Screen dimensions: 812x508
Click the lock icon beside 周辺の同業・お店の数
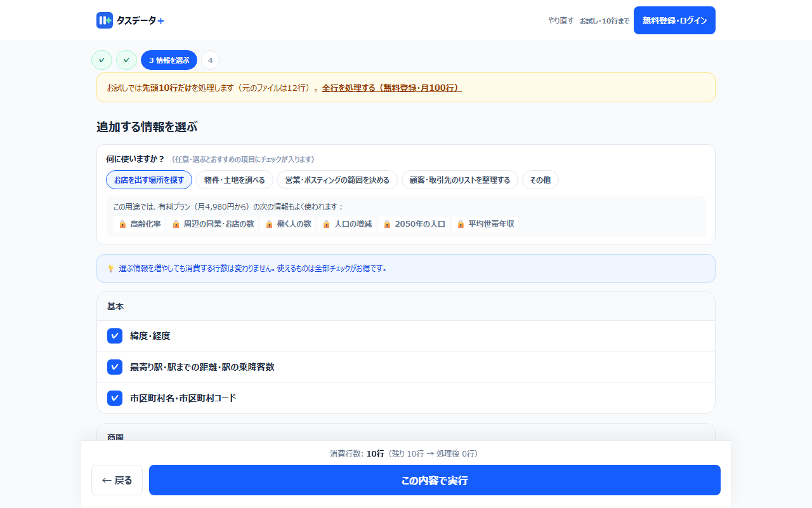(176, 224)
